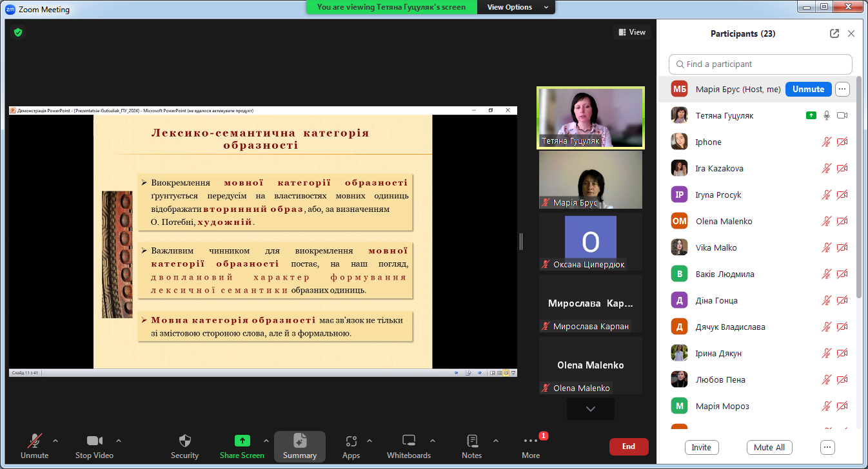
Task: Unmute Марія Брус in participants list
Action: point(808,90)
